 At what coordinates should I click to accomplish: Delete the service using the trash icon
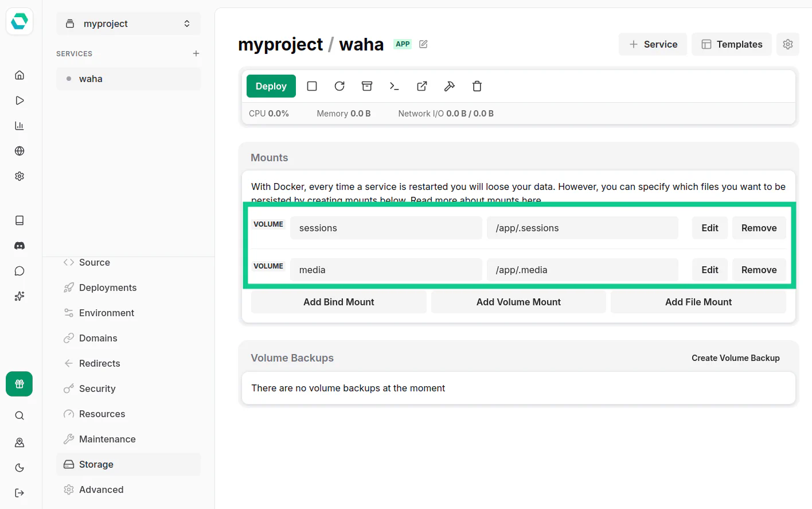(477, 86)
